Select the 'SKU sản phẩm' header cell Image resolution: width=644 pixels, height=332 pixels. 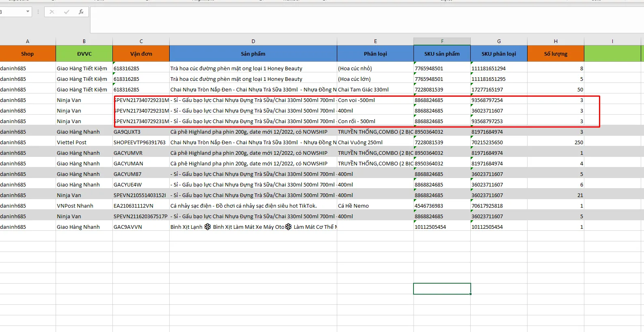[x=442, y=54]
